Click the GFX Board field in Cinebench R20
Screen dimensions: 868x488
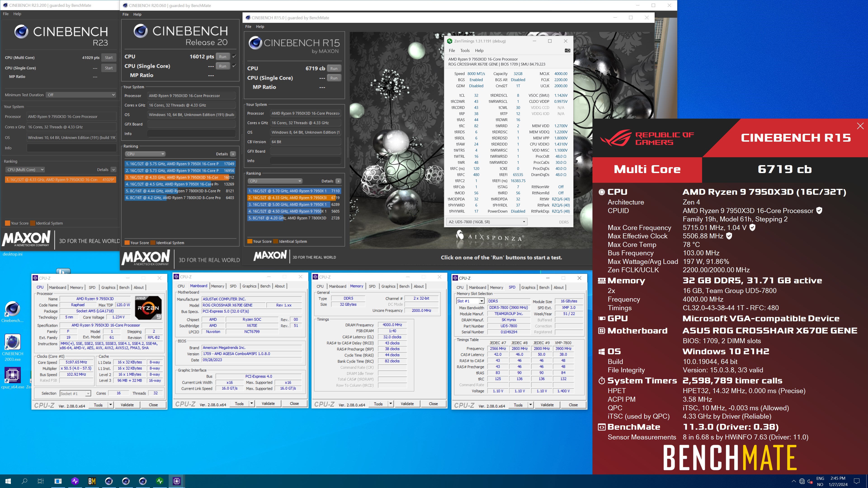click(x=191, y=124)
